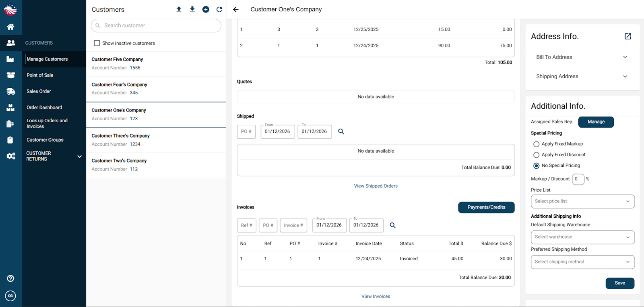The height and width of the screenshot is (307, 644).
Task: Open the View Shipped Orders link
Action: (376, 186)
